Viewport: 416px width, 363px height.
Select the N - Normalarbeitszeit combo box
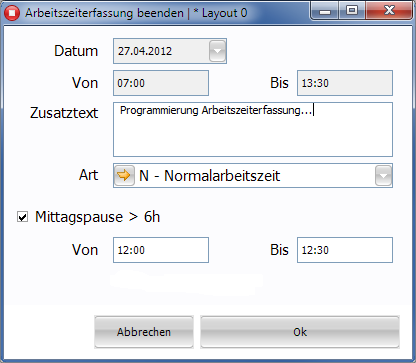point(253,176)
